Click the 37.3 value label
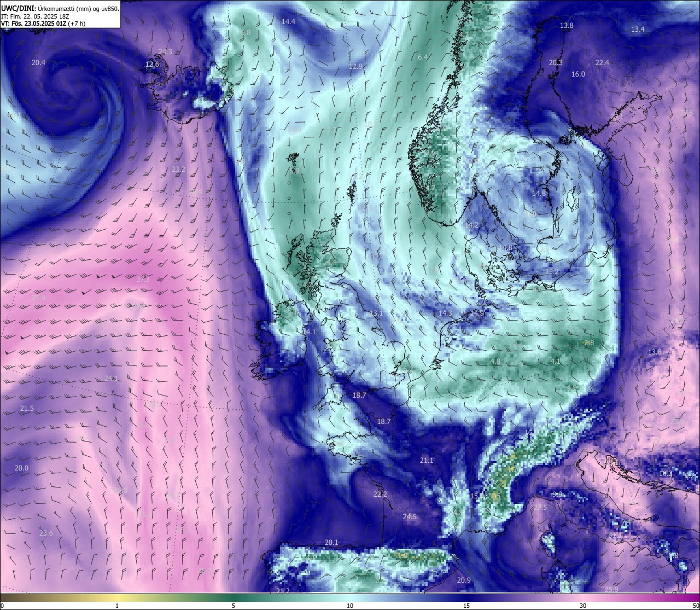This screenshot has width=700, height=610. pyautogui.click(x=142, y=279)
